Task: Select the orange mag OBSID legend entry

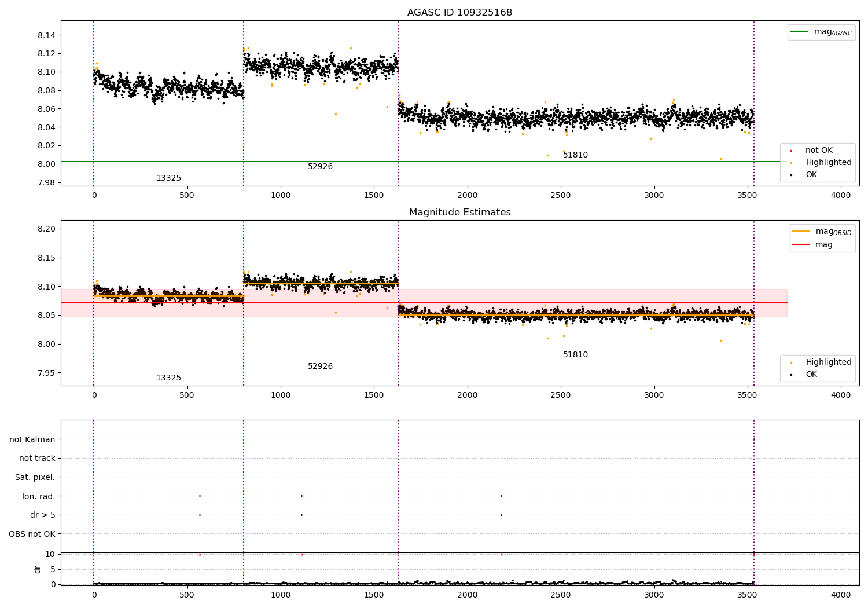Action: [822, 232]
